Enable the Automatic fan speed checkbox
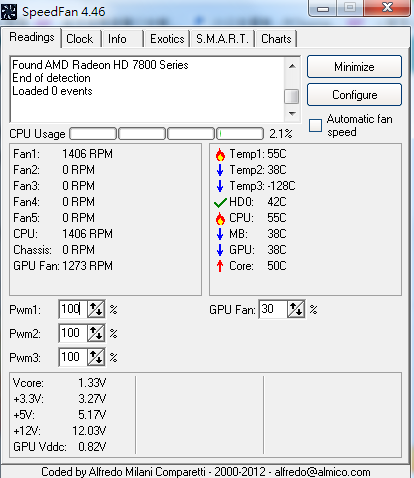414x478 pixels. [x=315, y=126]
